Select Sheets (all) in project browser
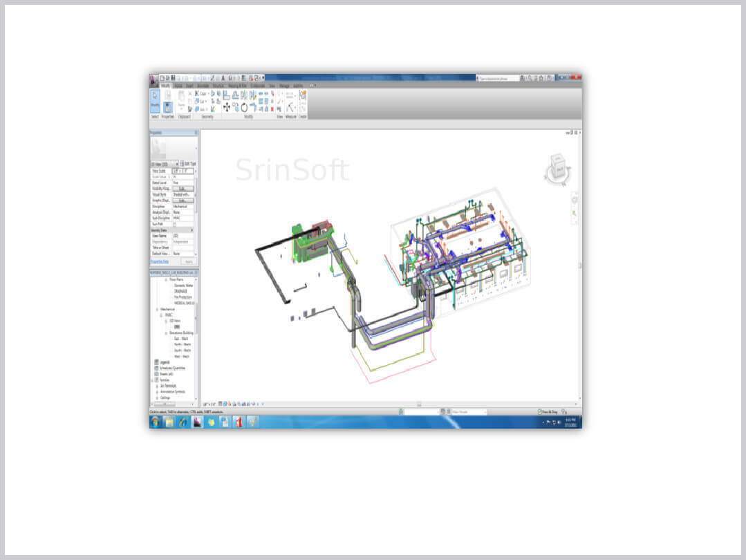This screenshot has width=746, height=560. click(x=167, y=374)
